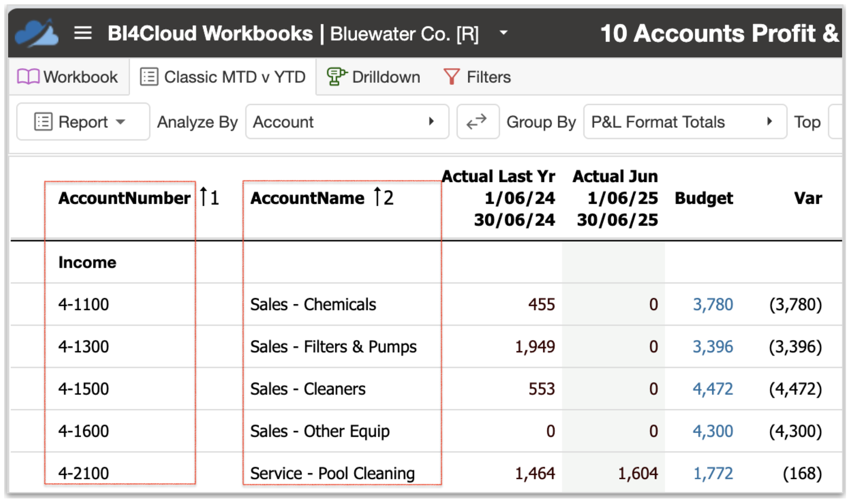
Task: Open the Report dropdown menu
Action: pyautogui.click(x=83, y=122)
